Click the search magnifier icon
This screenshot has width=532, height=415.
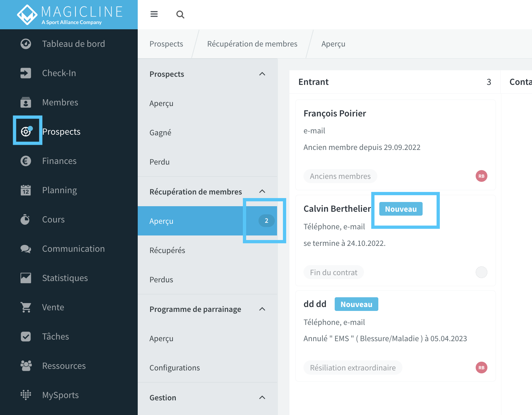[180, 14]
